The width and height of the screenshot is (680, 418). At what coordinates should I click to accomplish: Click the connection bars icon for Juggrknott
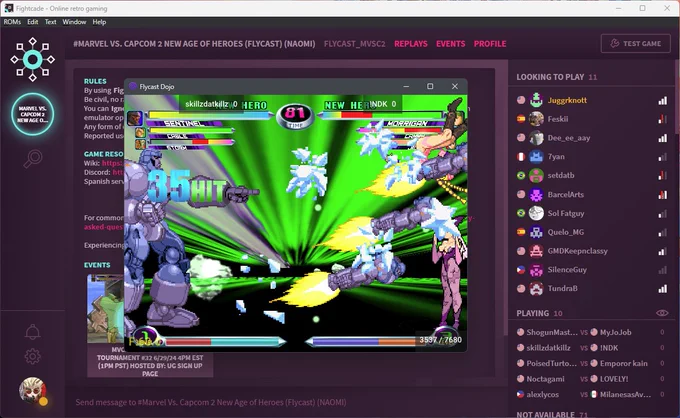663,101
